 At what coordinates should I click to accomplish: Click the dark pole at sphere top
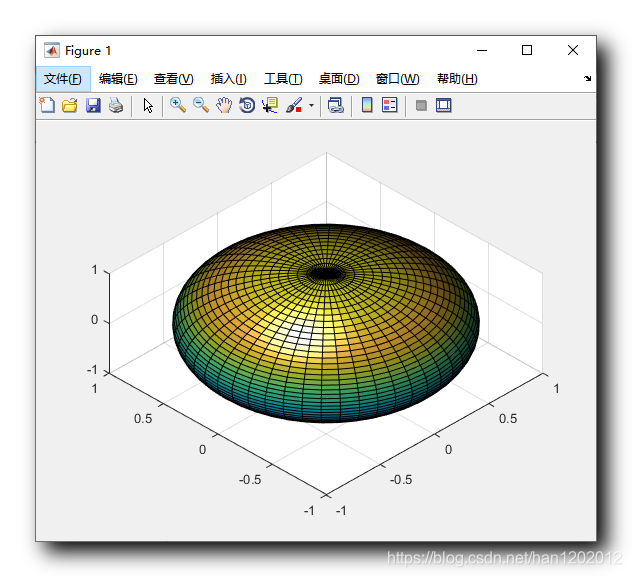point(326,274)
